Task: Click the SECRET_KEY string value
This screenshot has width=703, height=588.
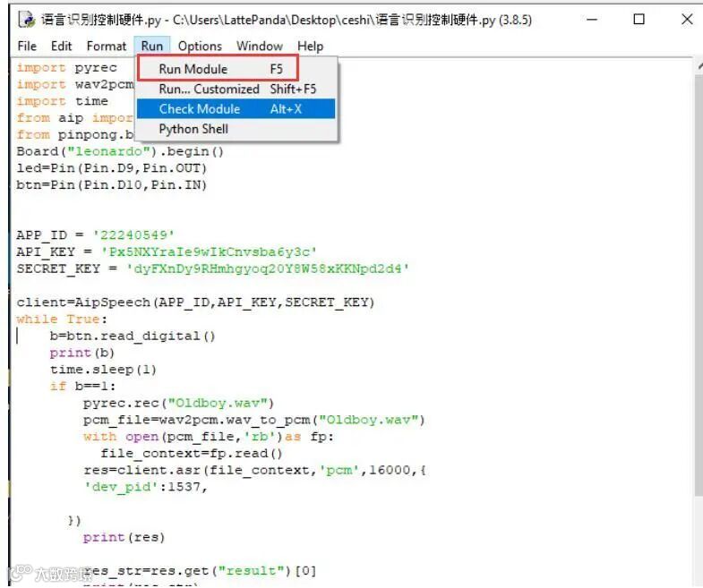Action: click(x=268, y=268)
